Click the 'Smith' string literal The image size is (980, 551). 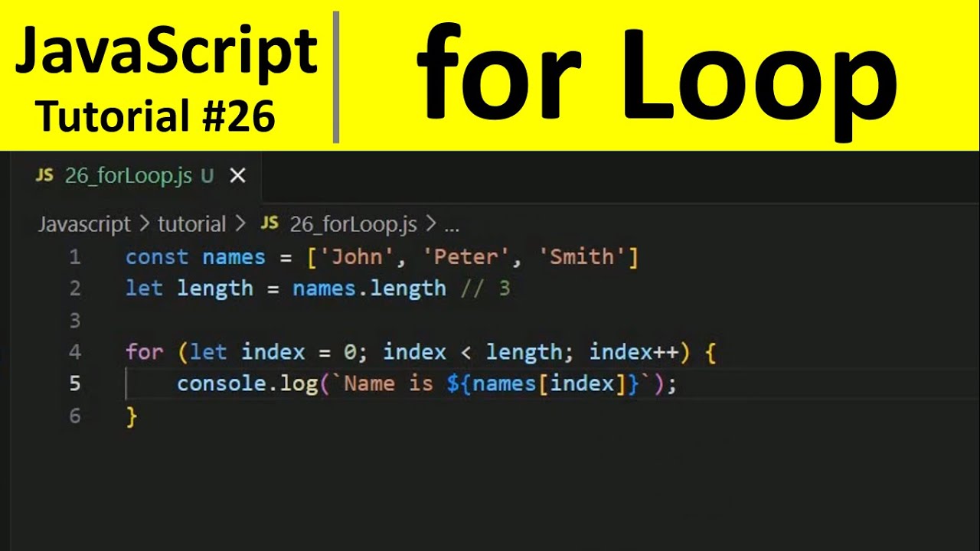tap(582, 257)
